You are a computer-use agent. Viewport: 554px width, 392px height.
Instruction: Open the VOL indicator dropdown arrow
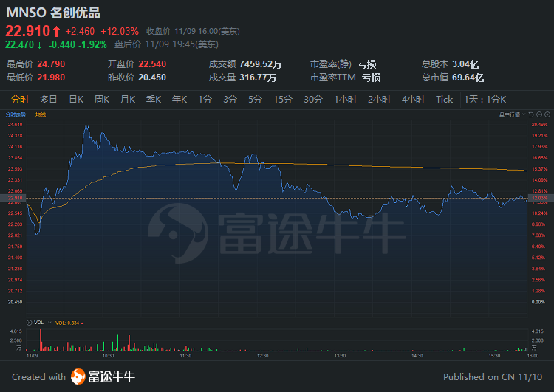tap(49, 323)
